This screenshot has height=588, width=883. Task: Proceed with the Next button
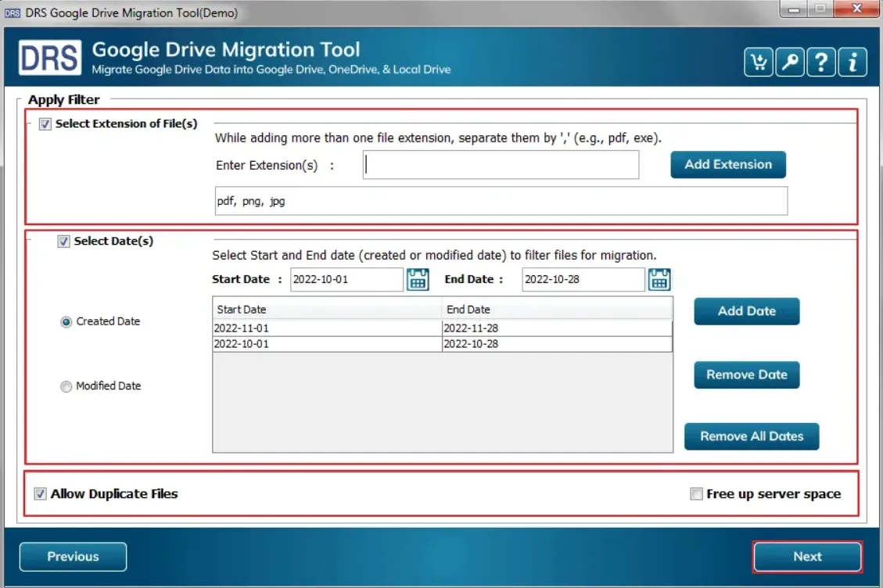pos(807,557)
